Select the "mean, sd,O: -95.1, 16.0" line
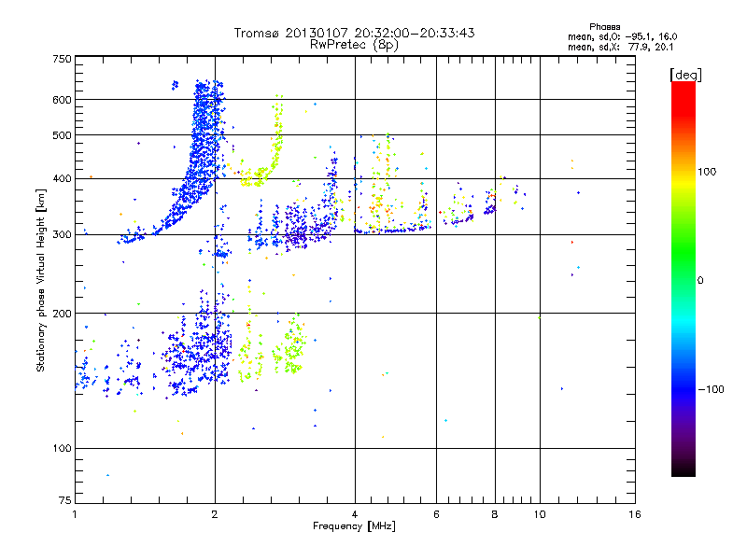The width and height of the screenshot is (747, 560). (x=622, y=36)
